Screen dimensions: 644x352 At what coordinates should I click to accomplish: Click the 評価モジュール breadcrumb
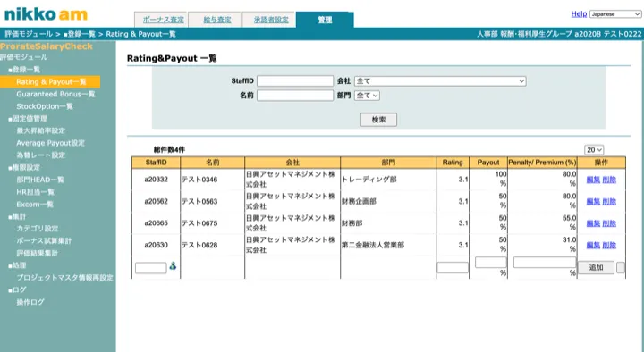tap(29, 34)
